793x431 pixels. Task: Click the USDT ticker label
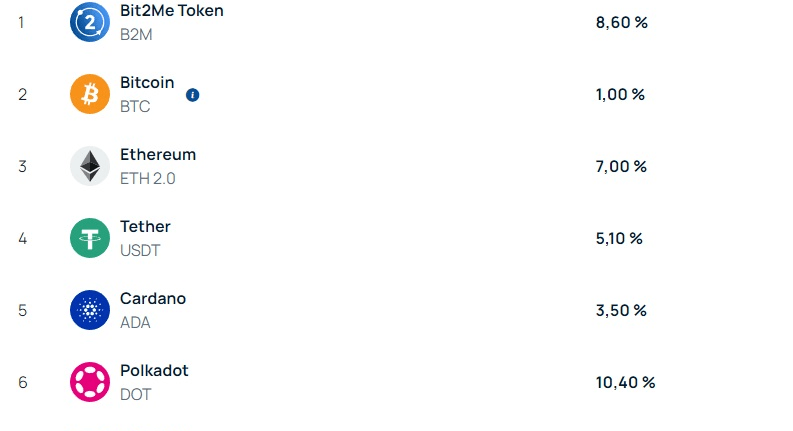click(x=140, y=250)
